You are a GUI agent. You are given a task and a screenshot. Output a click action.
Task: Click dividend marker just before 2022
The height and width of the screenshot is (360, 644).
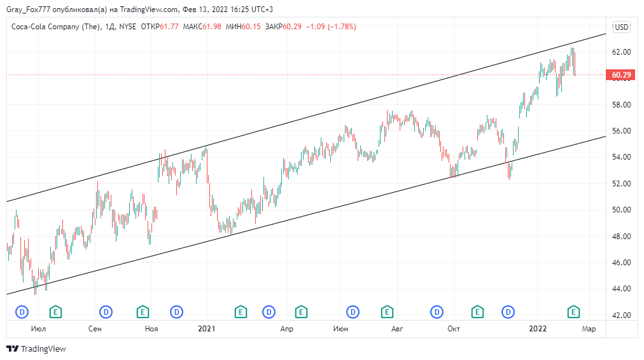pos(508,312)
